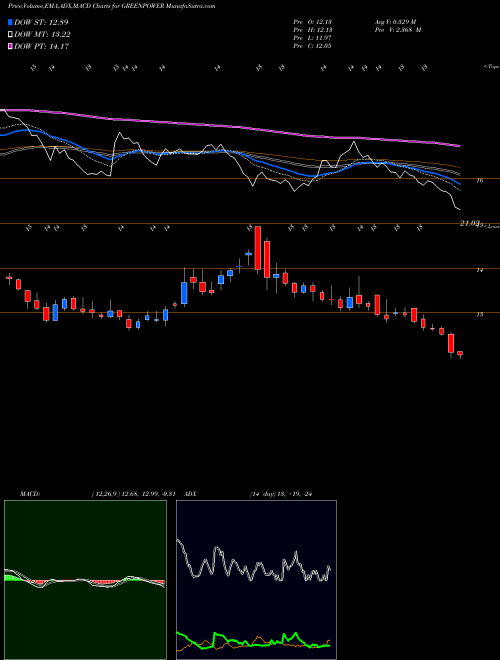Screen dimensions: 500x660
Task: Click the last small red candlestick on the right
Action: coord(460,353)
